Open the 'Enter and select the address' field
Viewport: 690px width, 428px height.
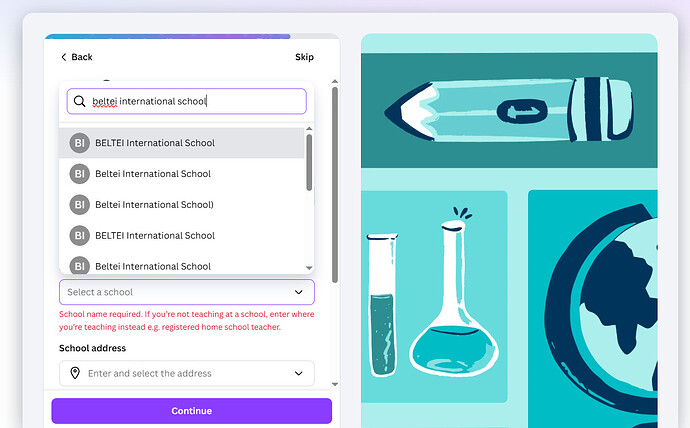[187, 373]
